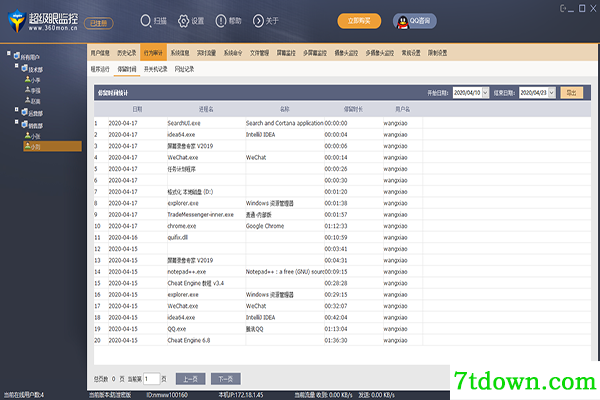
Task: Go to previous page with 上一页
Action: point(191,379)
